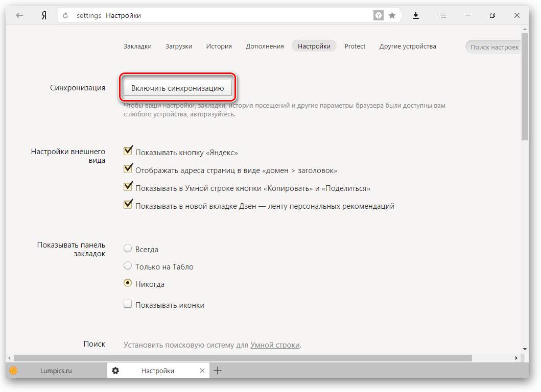Click into the settings search field
This screenshot has width=541, height=392.
[493, 47]
